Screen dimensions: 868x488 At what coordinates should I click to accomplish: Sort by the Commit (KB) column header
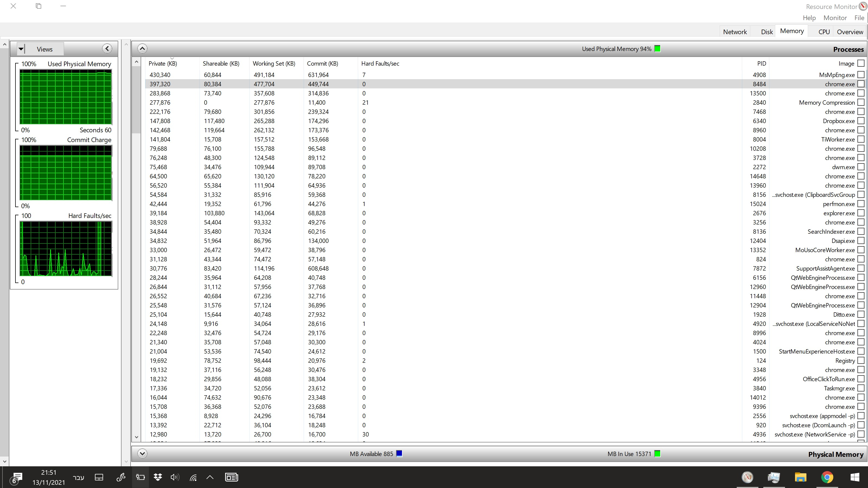(323, 63)
